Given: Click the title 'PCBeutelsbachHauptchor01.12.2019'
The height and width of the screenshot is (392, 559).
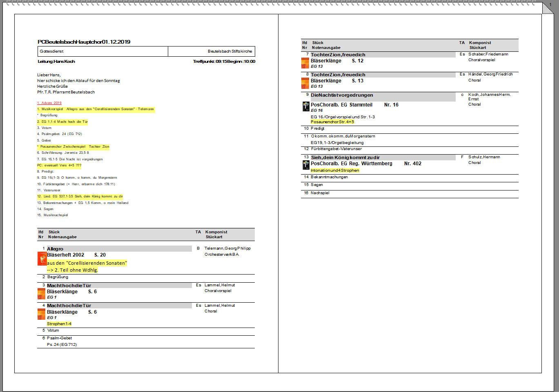Looking at the screenshot, I should (x=84, y=42).
